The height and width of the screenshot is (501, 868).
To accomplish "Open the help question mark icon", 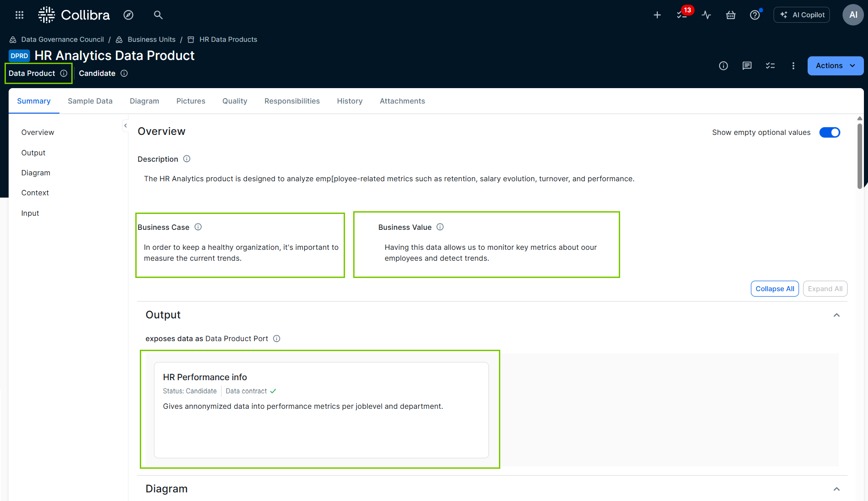I will [755, 15].
